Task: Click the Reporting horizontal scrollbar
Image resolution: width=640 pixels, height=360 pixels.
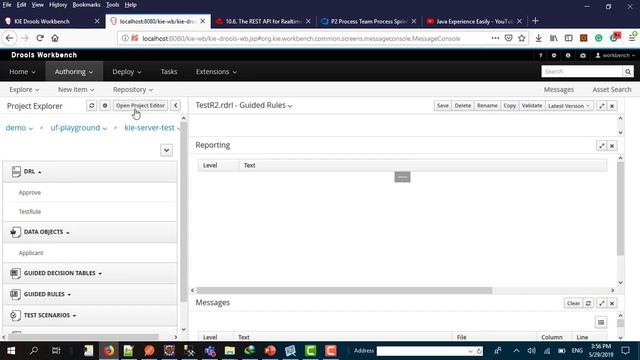Action: click(x=344, y=290)
